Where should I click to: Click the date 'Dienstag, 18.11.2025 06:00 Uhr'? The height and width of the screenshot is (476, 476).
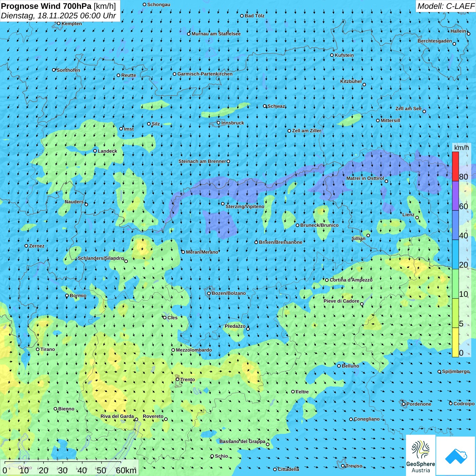58,16
